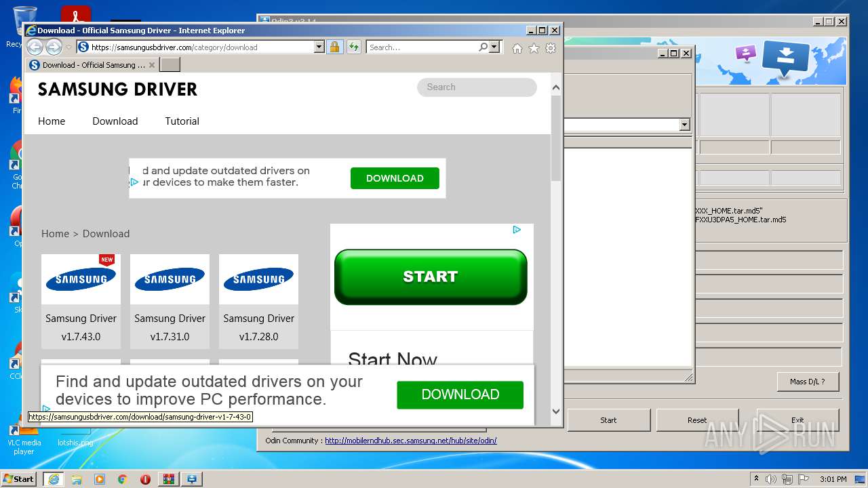
Task: Close the Download - Official Samsung tab
Action: coord(152,65)
